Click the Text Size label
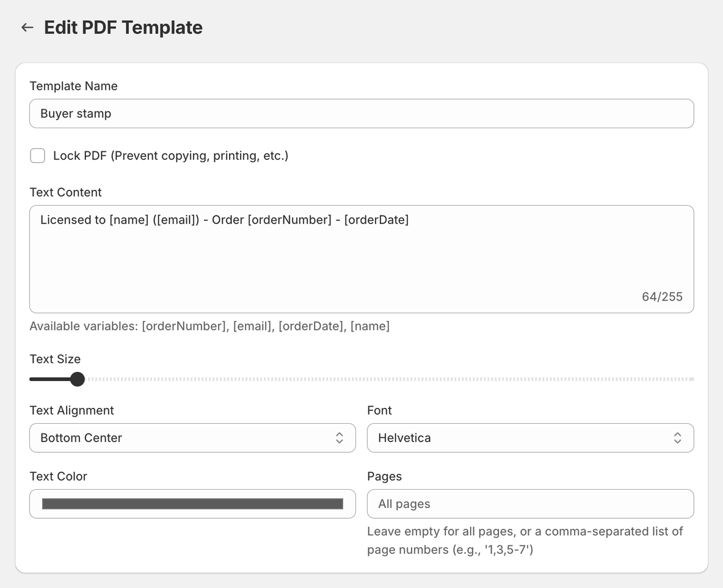 pyautogui.click(x=56, y=359)
